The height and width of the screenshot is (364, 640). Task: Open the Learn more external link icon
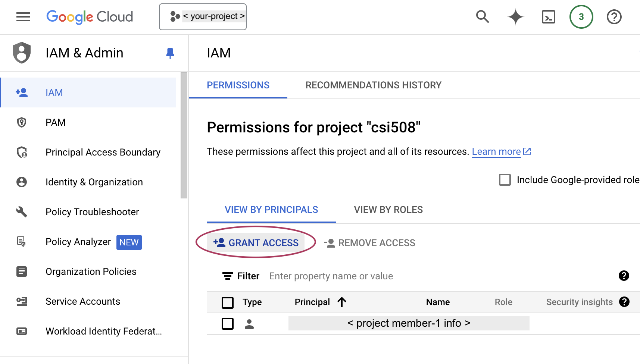pos(527,151)
